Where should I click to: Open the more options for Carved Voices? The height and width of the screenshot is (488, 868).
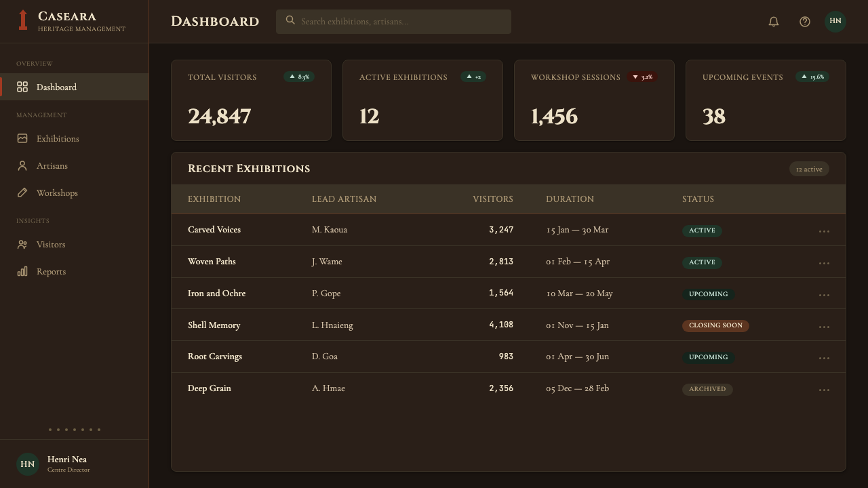(x=824, y=231)
